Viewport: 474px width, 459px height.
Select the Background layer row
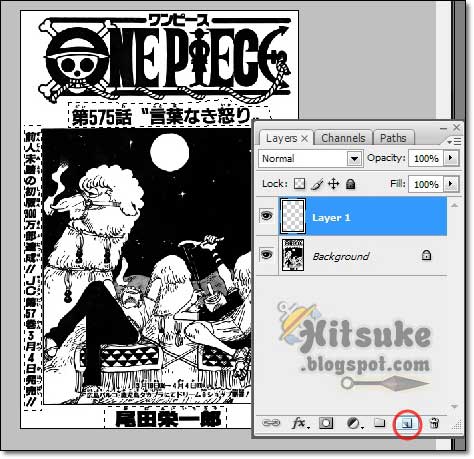(x=352, y=256)
